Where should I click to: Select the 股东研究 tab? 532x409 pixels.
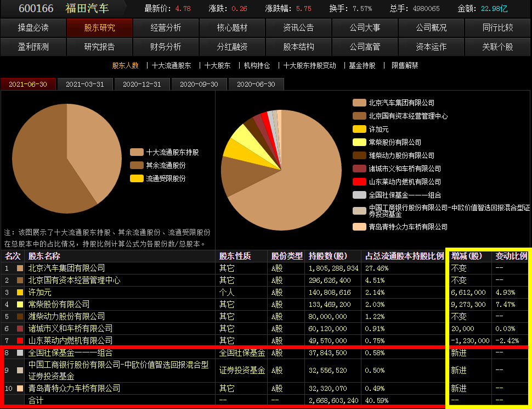pos(99,27)
